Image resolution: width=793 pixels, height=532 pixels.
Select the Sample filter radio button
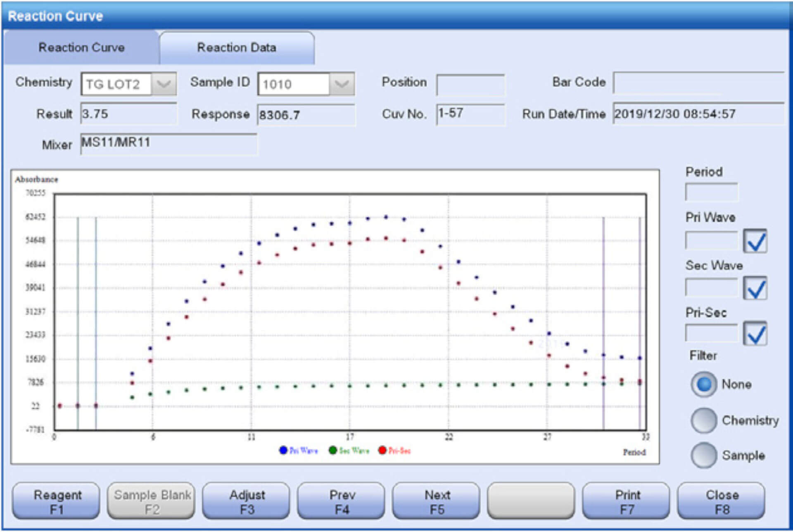tap(704, 455)
